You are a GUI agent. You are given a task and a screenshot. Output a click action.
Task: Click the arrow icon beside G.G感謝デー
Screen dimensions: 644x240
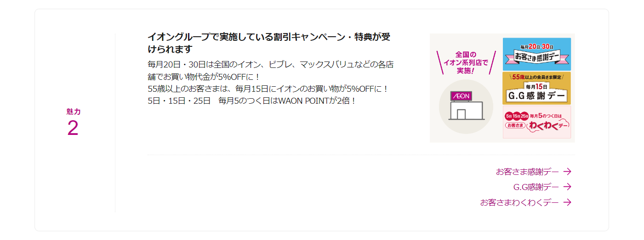(567, 187)
